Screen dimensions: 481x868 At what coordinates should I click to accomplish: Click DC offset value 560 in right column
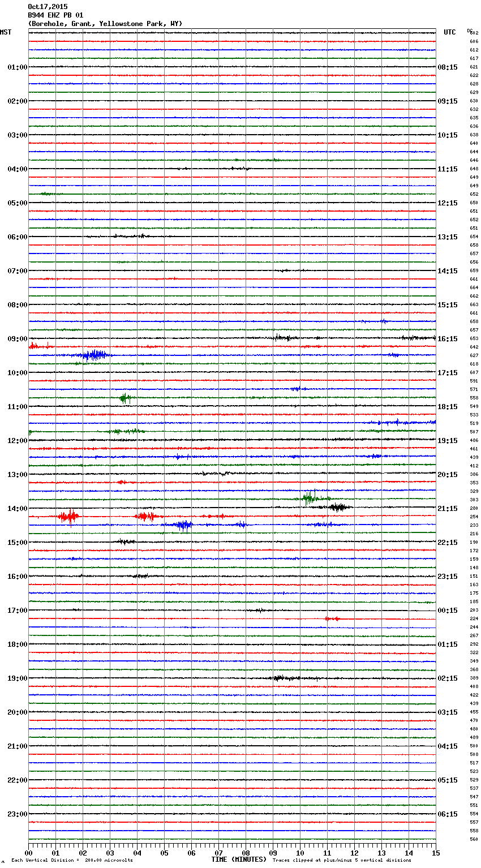(x=474, y=840)
